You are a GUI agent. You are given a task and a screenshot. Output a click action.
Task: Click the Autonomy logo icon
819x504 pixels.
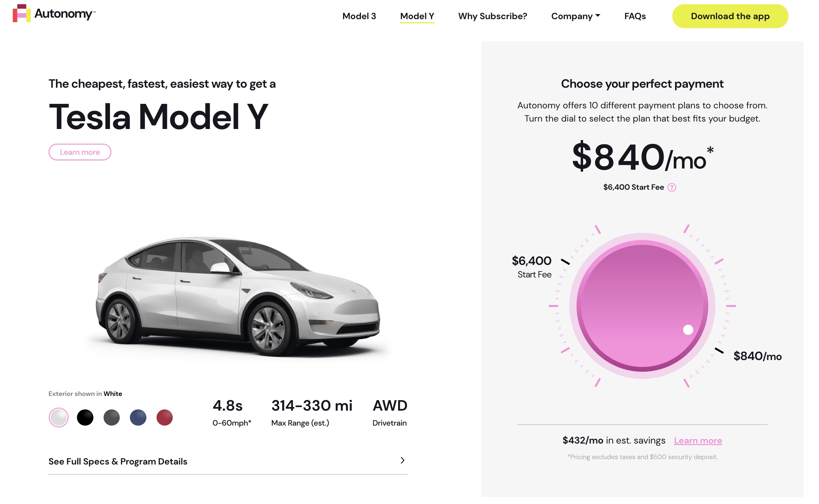click(x=22, y=13)
